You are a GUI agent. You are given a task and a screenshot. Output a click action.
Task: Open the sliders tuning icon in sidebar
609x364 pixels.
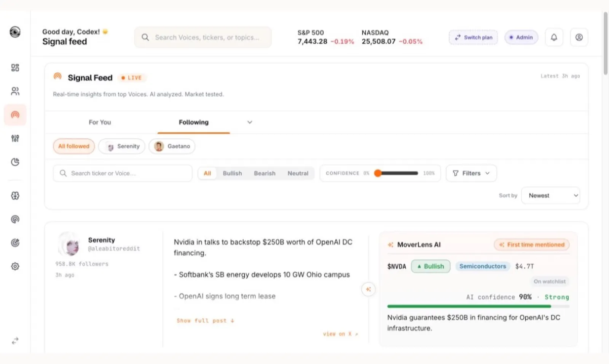[15, 138]
